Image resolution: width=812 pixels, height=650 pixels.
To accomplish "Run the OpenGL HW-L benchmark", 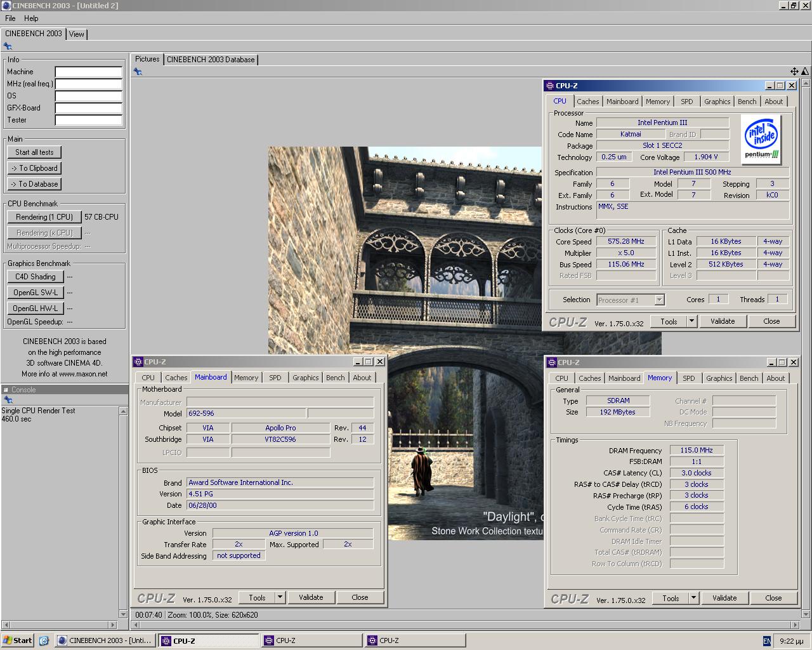I will pos(36,308).
